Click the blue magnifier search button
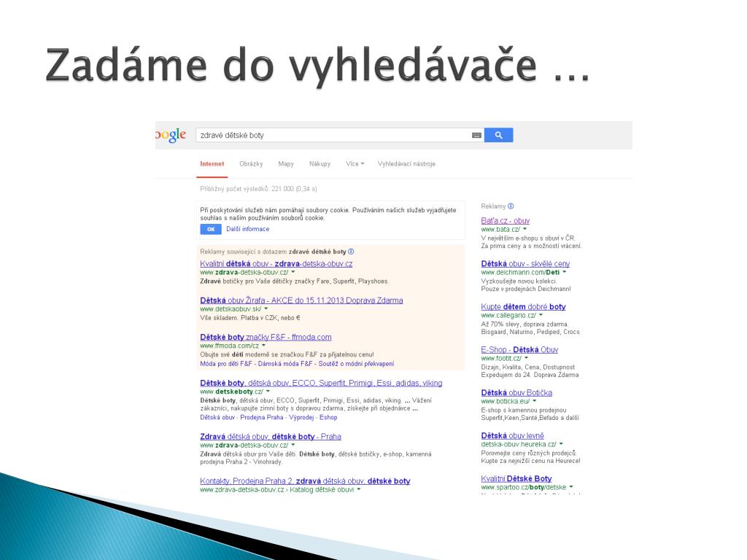 pos(498,135)
